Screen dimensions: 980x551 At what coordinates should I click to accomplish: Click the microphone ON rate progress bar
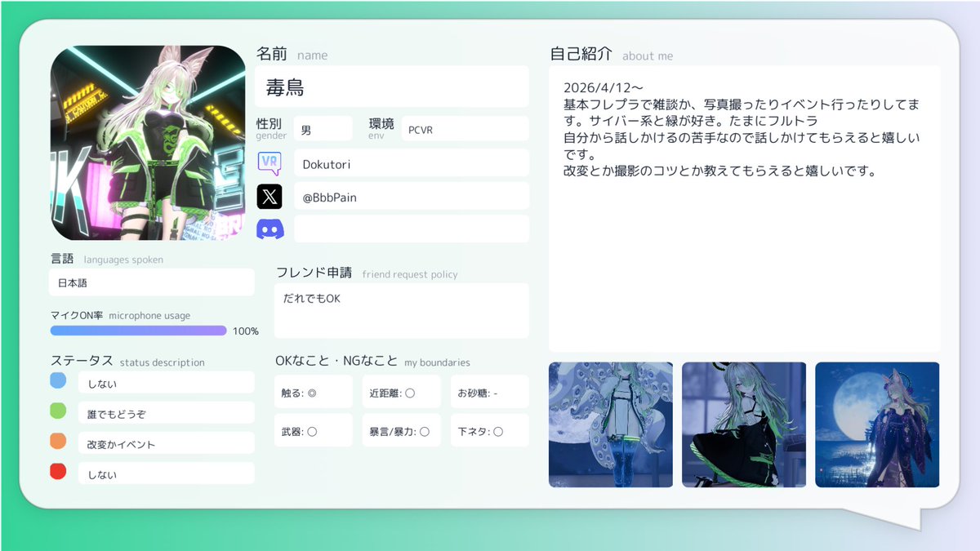pos(139,331)
